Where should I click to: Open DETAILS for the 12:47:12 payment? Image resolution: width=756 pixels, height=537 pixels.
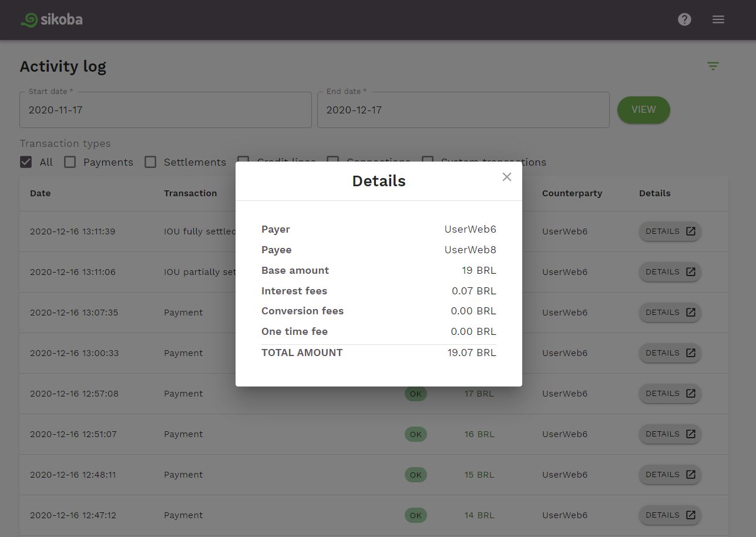coord(670,515)
